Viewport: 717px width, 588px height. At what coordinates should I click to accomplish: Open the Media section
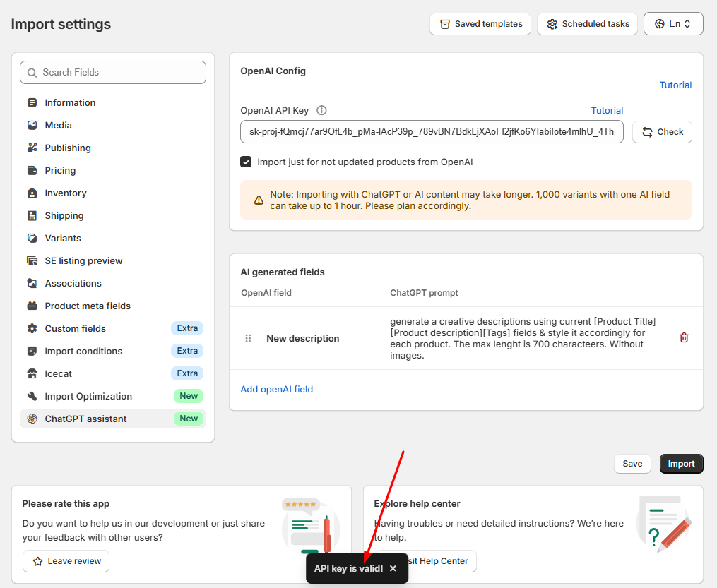point(113,125)
